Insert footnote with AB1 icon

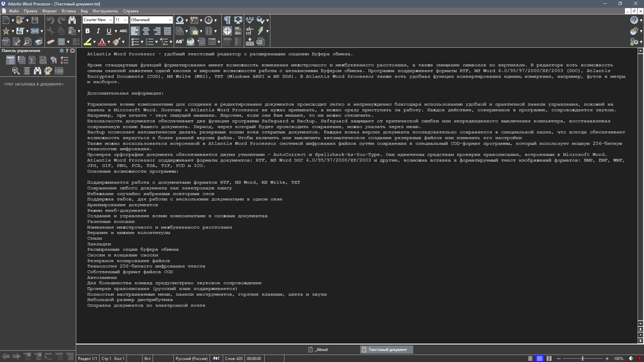pos(180,42)
